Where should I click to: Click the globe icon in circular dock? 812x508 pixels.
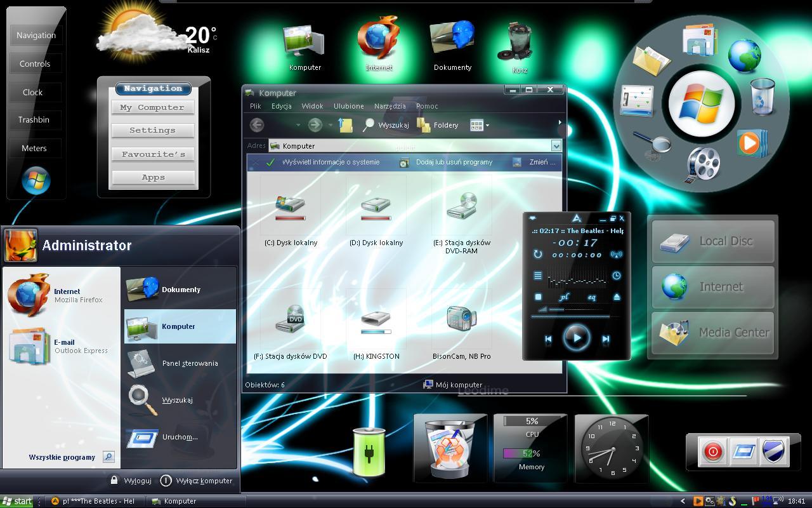pos(744,57)
